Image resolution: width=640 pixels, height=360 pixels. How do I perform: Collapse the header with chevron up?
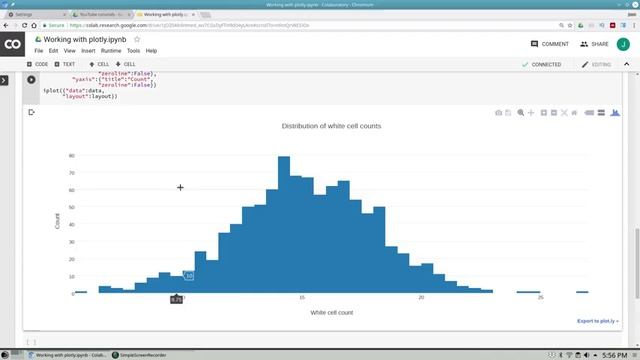pos(627,64)
